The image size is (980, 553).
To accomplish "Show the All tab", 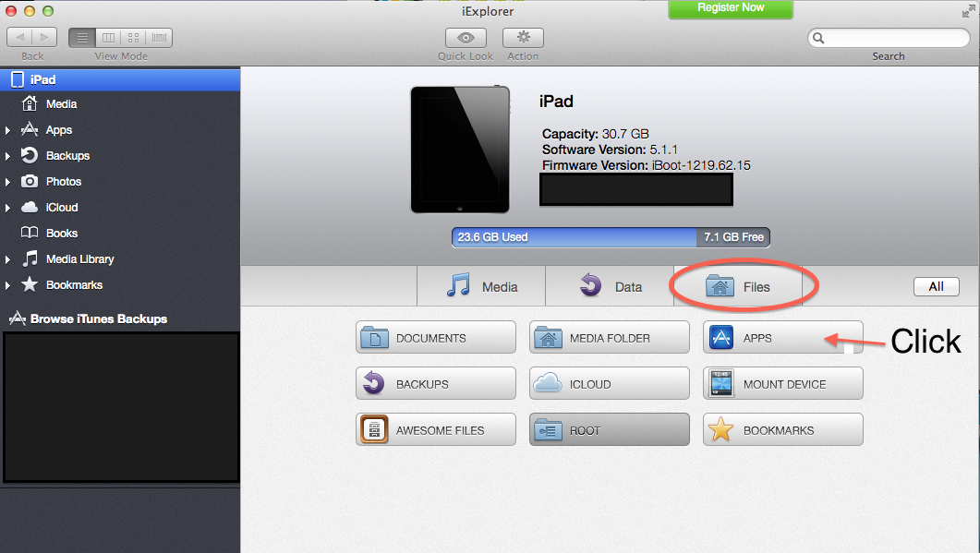I will click(x=937, y=287).
